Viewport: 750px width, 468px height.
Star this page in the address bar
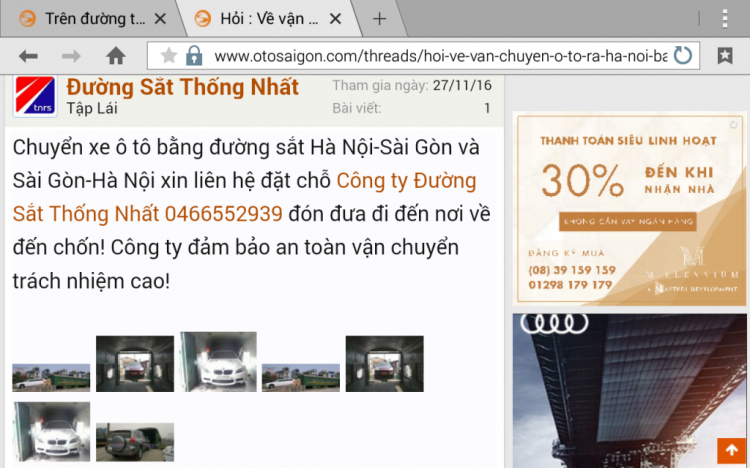click(x=168, y=56)
